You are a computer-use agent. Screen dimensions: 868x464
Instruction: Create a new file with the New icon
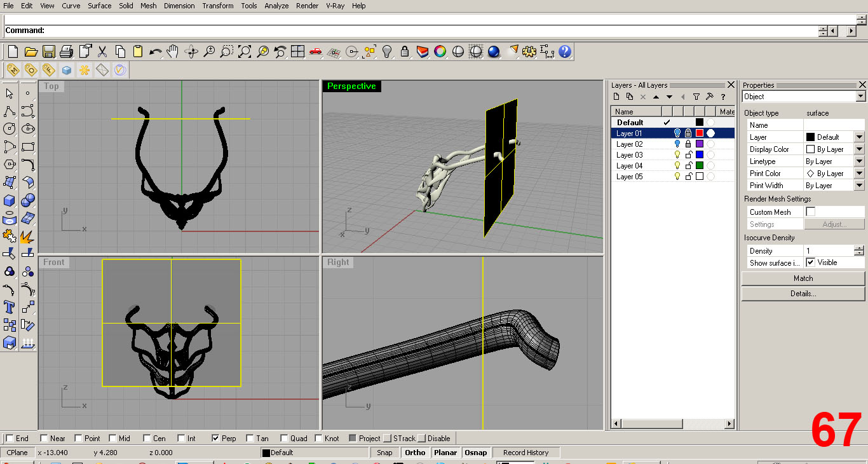click(13, 51)
